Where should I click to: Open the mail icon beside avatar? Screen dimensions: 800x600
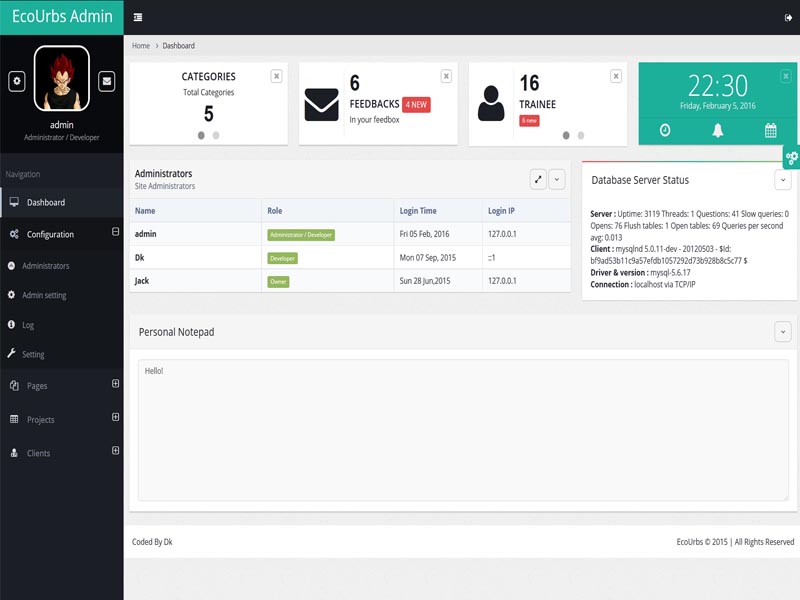coord(107,81)
